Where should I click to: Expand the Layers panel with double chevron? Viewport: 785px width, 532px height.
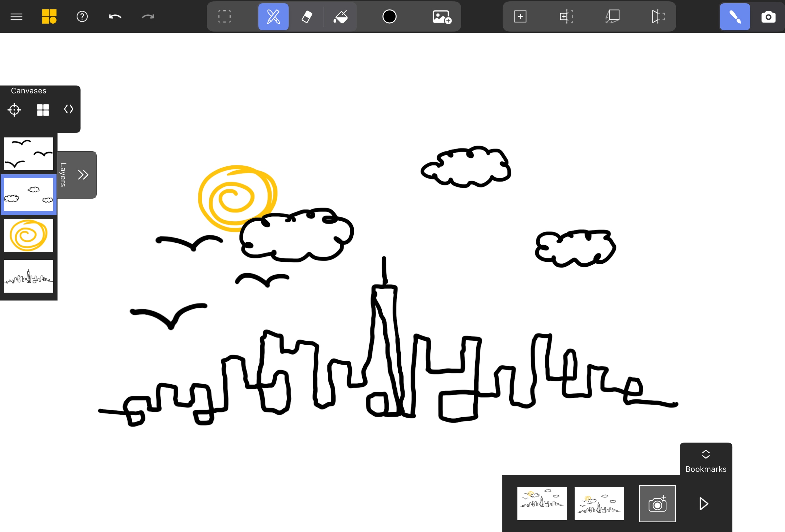pos(83,175)
